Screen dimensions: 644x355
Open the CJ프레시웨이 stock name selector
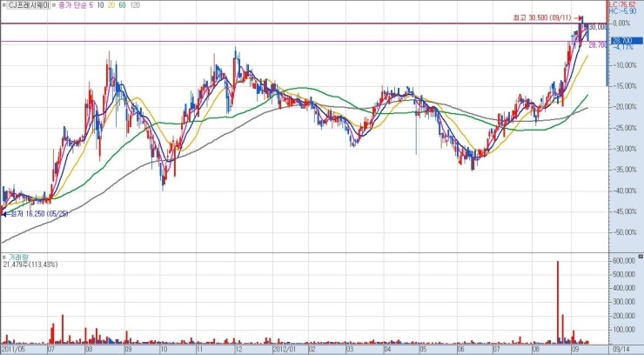tap(30, 5)
